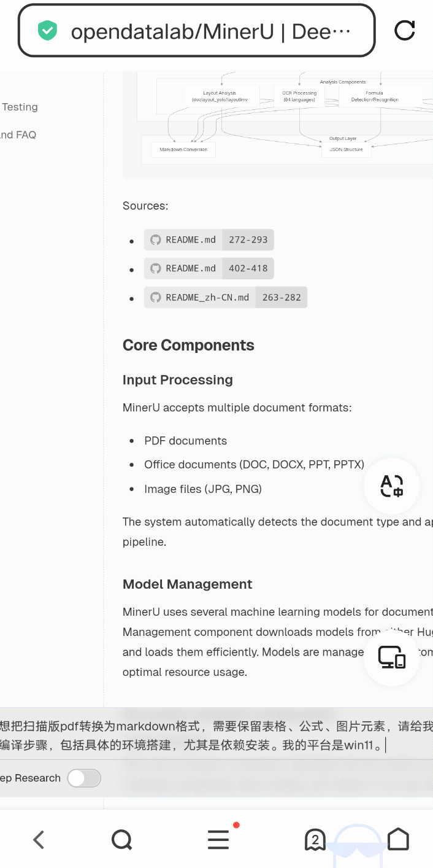Click the JSON Structure diagram node
Viewport: 433px width, 868px height.
coord(346,149)
